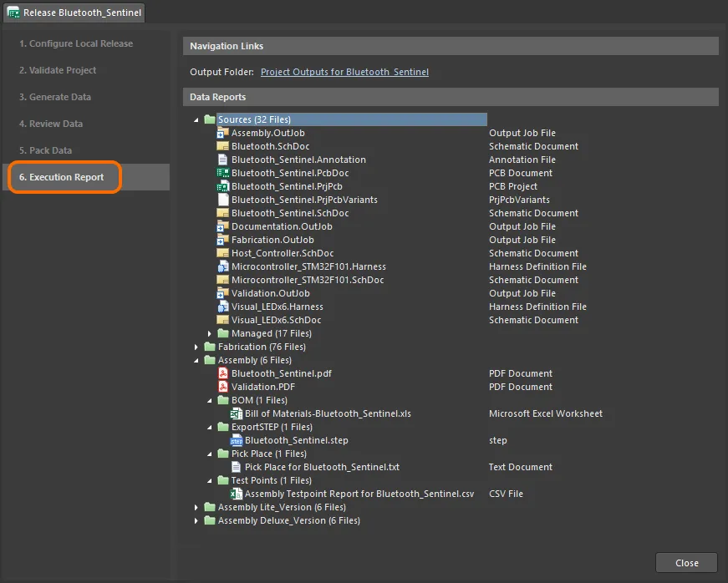Viewport: 728px width, 583px height.
Task: Click the Assembly.OutJob file icon
Action: pyautogui.click(x=222, y=133)
